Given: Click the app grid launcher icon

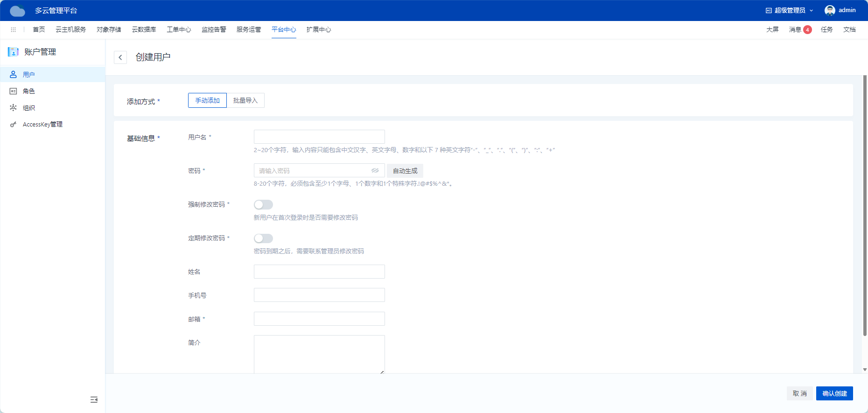Looking at the screenshot, I should 13,29.
